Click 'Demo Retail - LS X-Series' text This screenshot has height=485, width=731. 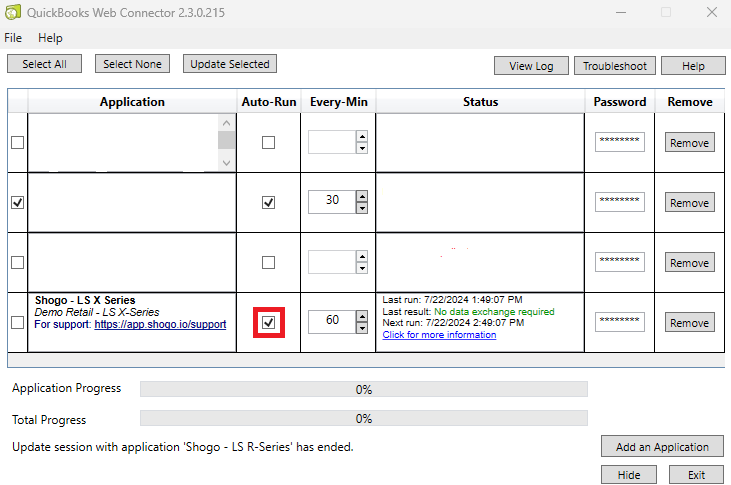(x=97, y=312)
